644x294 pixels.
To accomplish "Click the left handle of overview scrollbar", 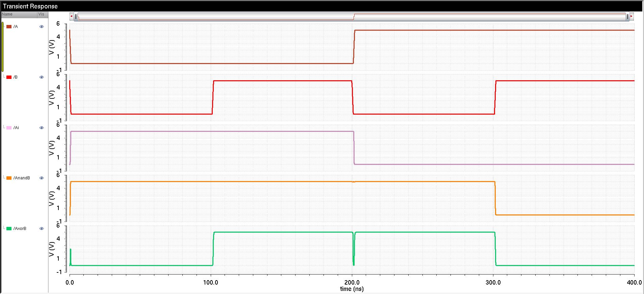I will point(76,16).
